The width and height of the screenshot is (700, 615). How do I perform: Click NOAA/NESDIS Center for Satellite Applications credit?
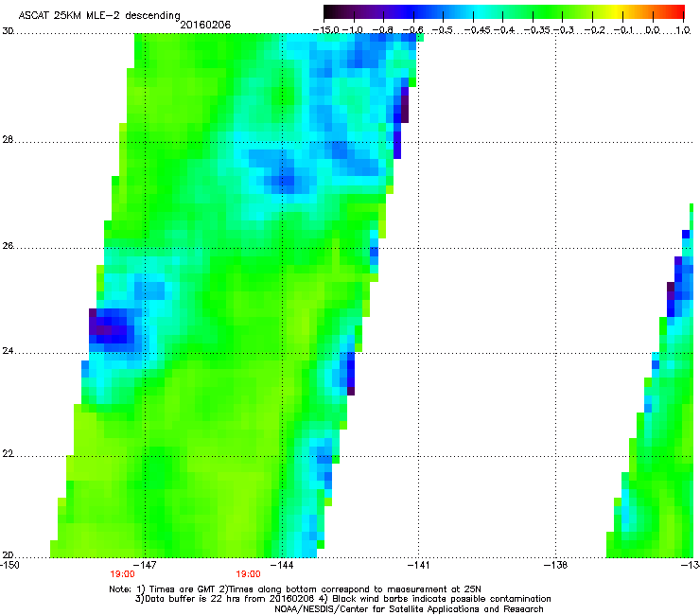tap(409, 609)
